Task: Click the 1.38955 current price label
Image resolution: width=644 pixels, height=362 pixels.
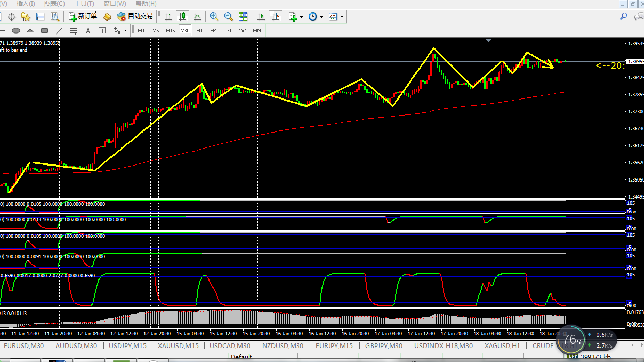Action: pos(635,62)
